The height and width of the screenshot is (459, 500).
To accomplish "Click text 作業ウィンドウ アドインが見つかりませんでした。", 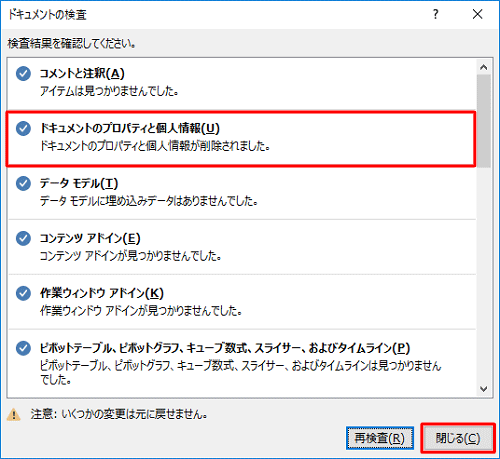I will pyautogui.click(x=141, y=311).
